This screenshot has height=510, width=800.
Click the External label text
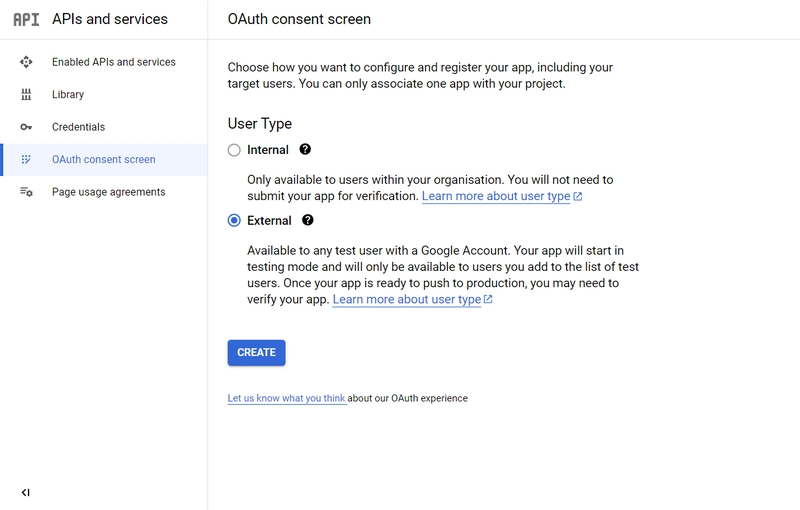[269, 220]
